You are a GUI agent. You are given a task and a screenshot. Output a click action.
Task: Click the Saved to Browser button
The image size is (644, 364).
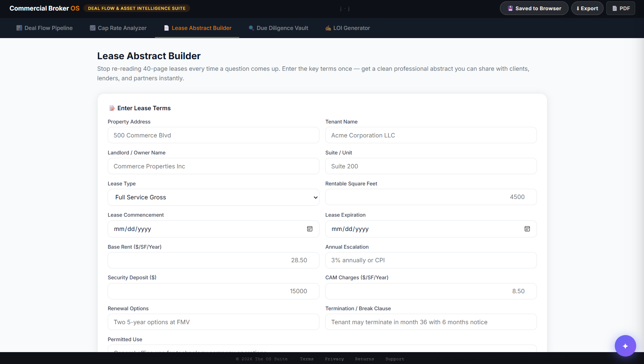[x=534, y=8]
